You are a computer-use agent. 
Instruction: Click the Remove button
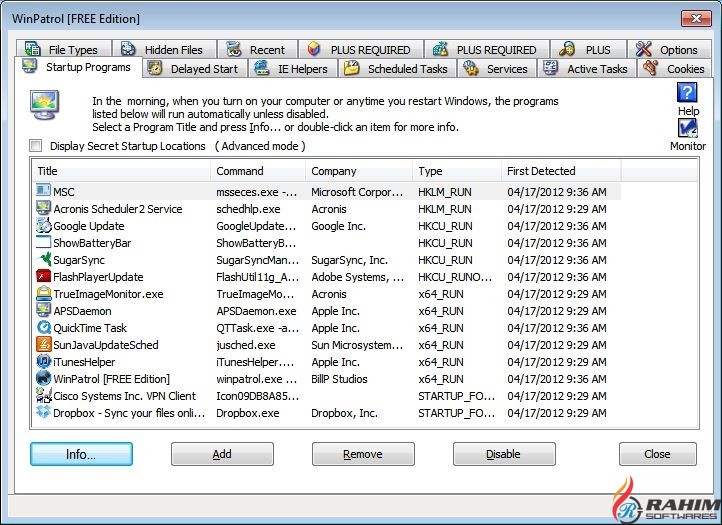362,454
